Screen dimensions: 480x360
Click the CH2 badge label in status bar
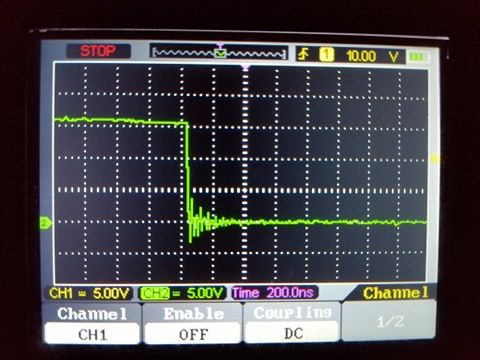pos(155,293)
